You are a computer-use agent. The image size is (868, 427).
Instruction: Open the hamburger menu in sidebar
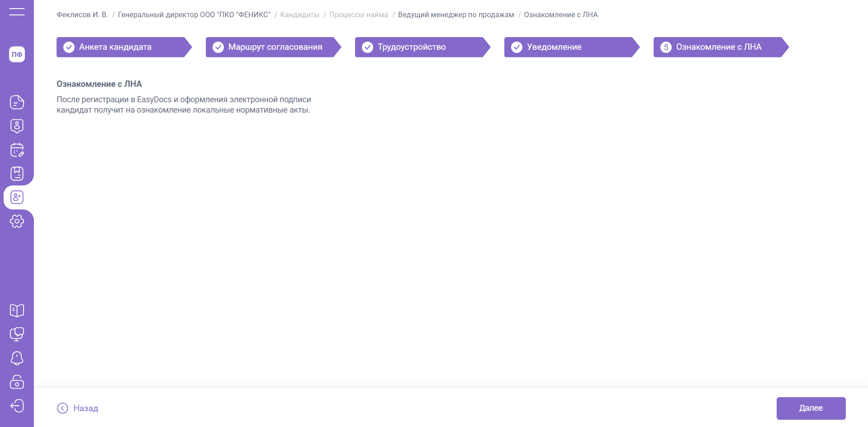(17, 12)
